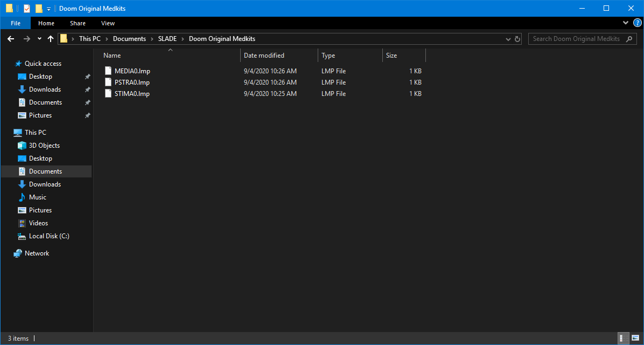Image resolution: width=644 pixels, height=345 pixels.
Task: Click SLADE in the address breadcrumb
Action: (167, 39)
